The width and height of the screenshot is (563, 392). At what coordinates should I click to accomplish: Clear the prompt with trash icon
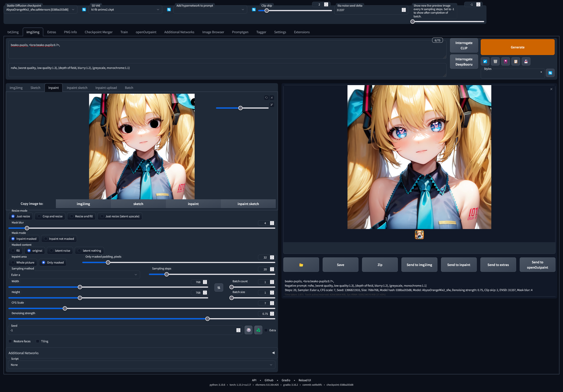495,61
